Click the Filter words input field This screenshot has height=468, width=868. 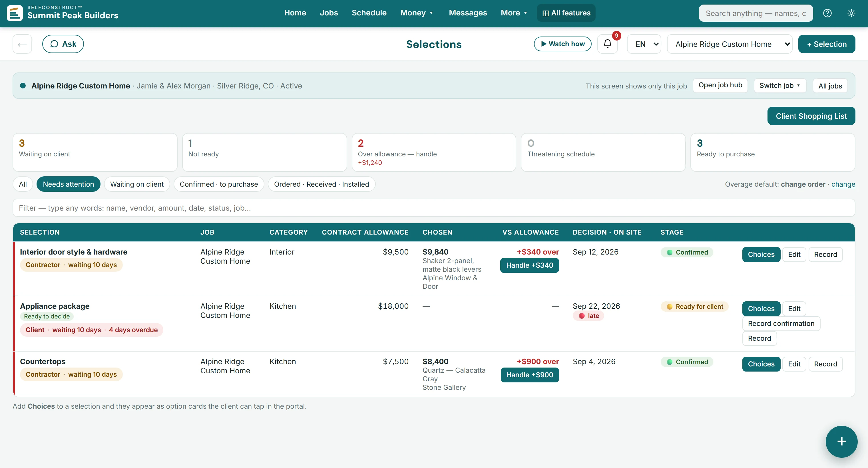tap(434, 208)
